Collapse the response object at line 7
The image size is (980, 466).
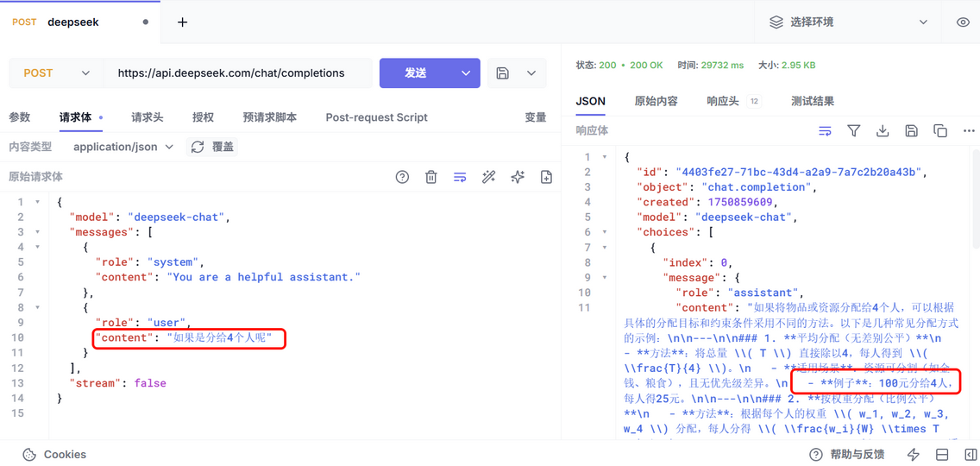(x=605, y=247)
